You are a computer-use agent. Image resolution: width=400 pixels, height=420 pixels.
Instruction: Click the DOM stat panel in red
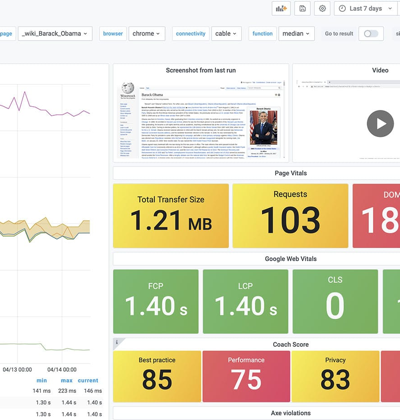(376, 216)
